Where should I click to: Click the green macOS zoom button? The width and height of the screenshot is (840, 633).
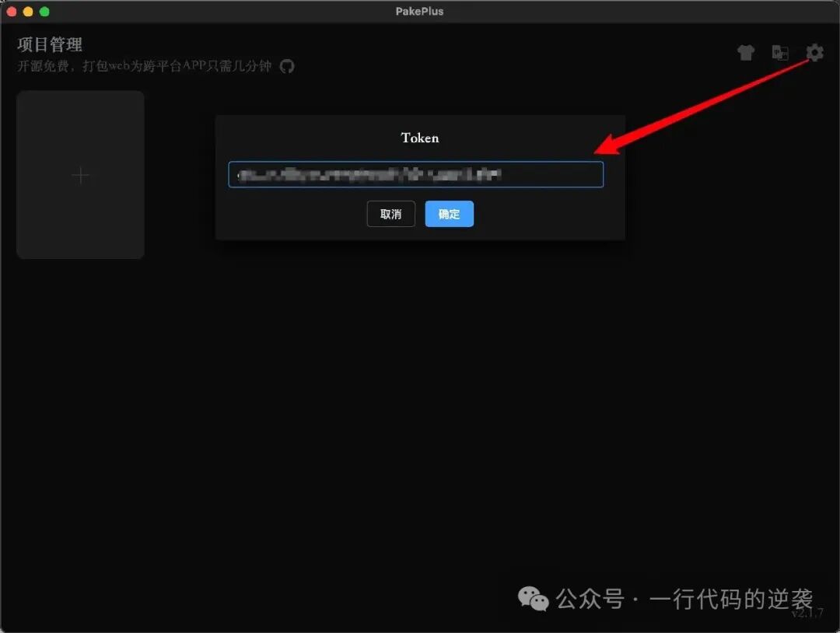pyautogui.click(x=45, y=12)
